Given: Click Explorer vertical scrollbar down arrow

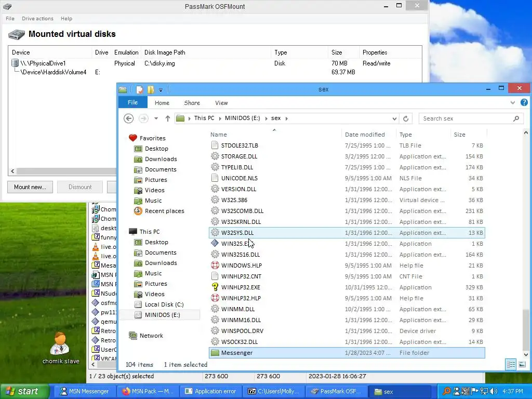Looking at the screenshot, I should [x=526, y=355].
